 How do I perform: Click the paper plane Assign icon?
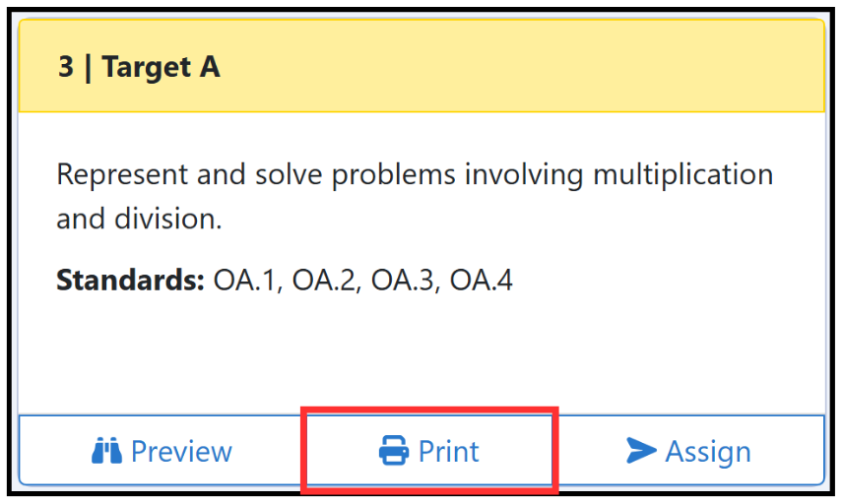tap(641, 450)
